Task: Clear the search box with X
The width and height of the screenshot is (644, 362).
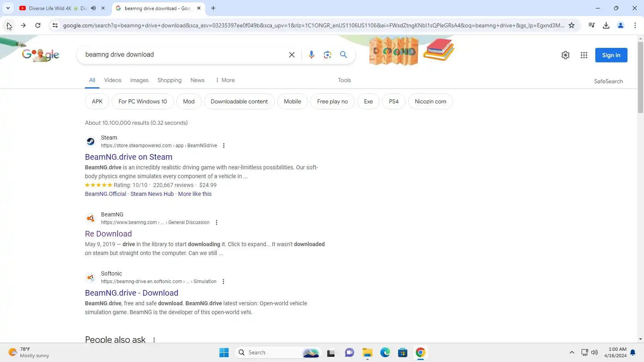Action: coord(292,55)
